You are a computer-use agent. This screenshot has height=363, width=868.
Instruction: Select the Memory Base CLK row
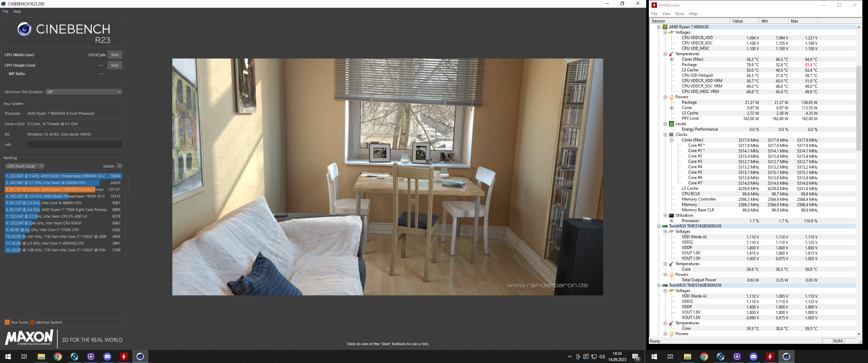(x=753, y=210)
